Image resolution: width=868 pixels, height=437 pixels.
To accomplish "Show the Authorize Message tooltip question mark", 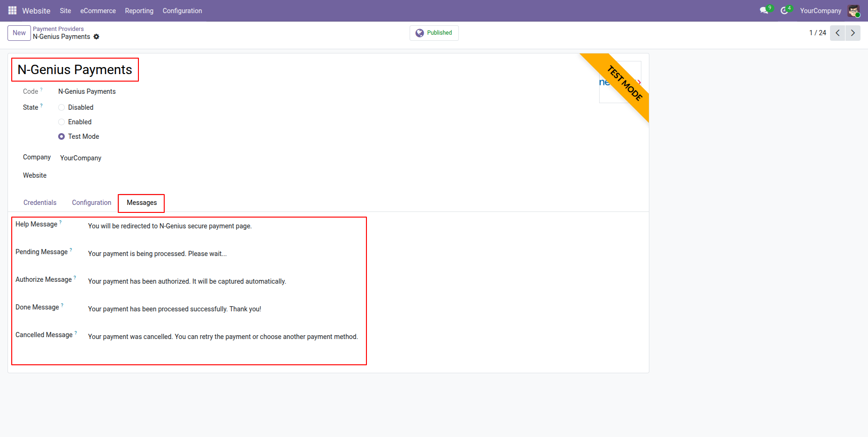I will click(x=75, y=277).
